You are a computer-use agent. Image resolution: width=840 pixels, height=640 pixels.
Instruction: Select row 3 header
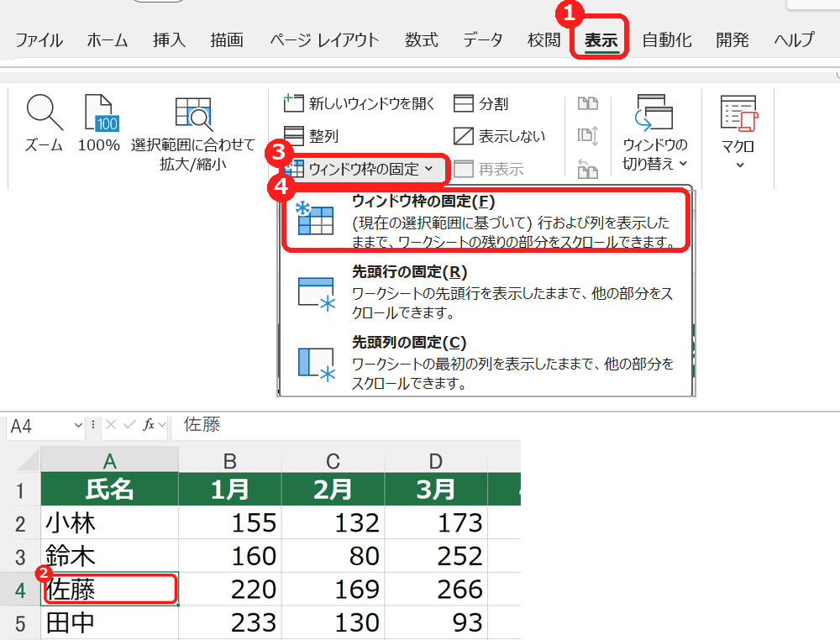[x=20, y=557]
